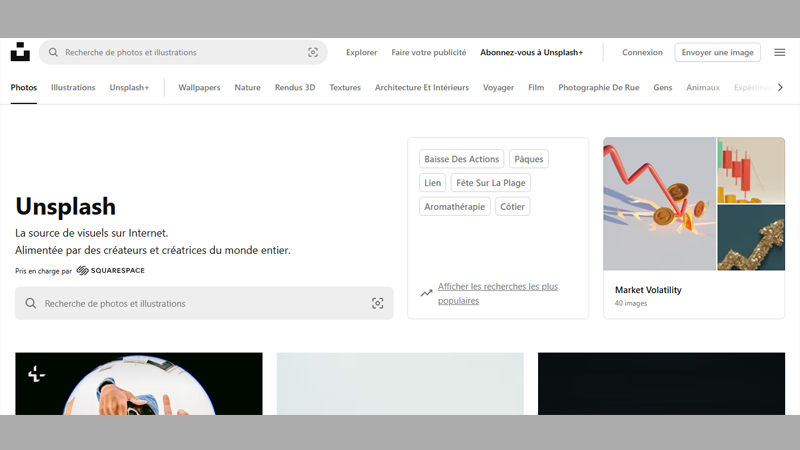Viewport: 800px width, 450px height.
Task: Open the Architecture Et Intérieurs category
Action: click(x=421, y=88)
